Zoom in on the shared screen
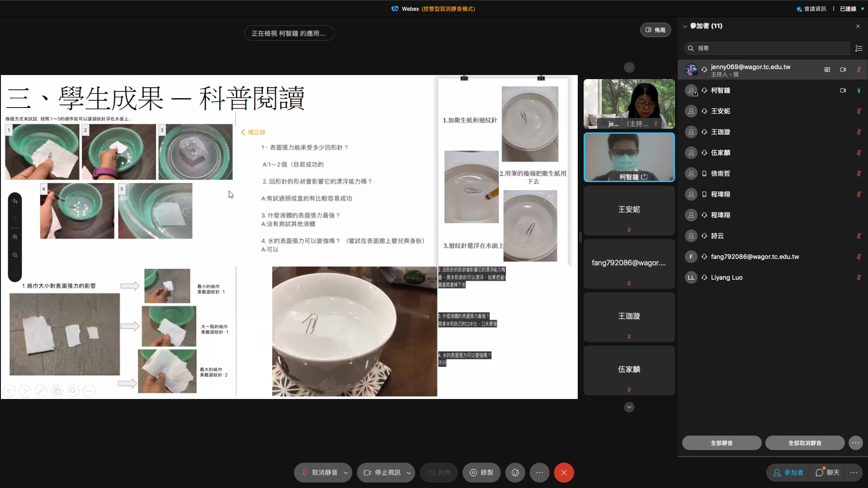This screenshot has width=868, height=488. click(x=15, y=237)
